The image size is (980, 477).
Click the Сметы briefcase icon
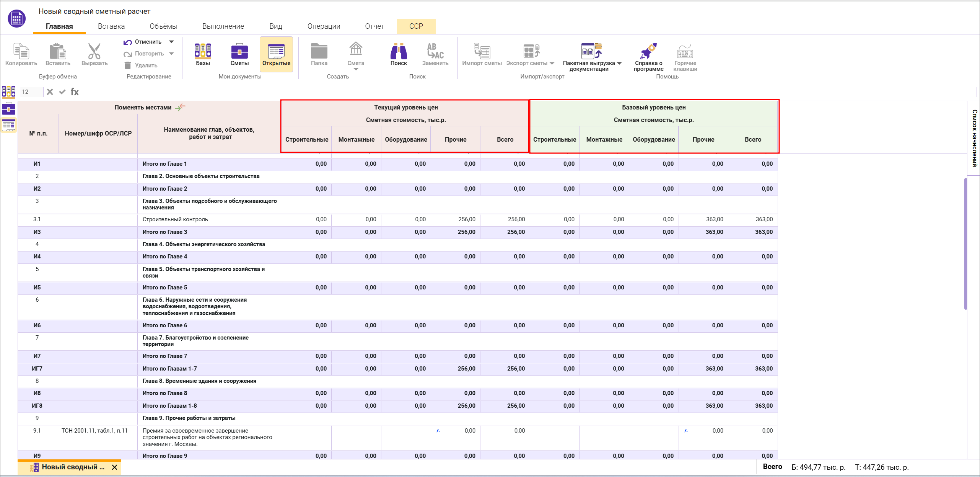pos(239,51)
